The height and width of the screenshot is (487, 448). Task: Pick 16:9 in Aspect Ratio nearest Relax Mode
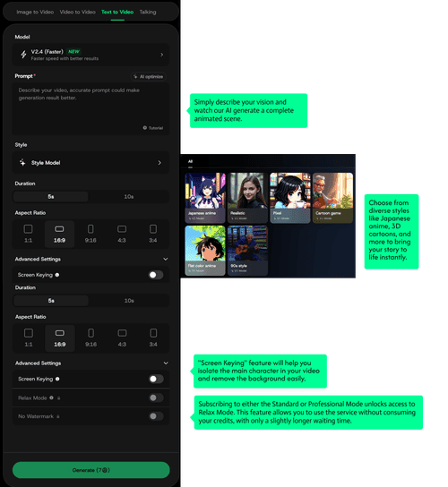pyautogui.click(x=60, y=337)
